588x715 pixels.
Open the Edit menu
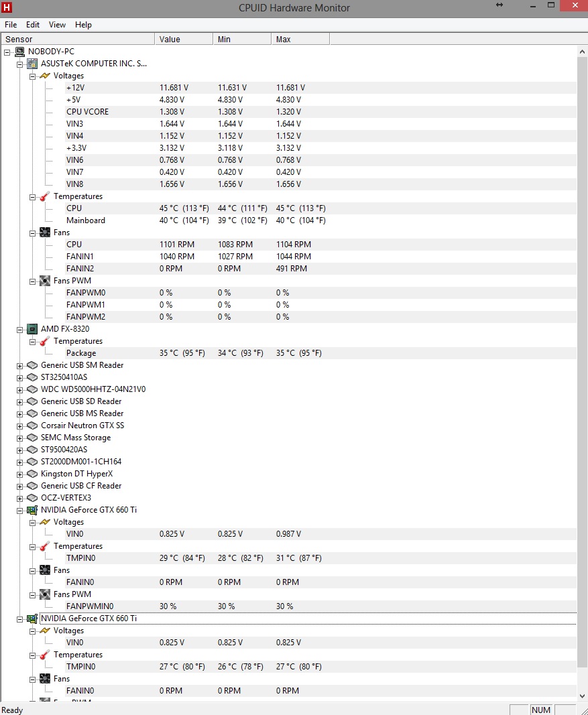[x=32, y=25]
